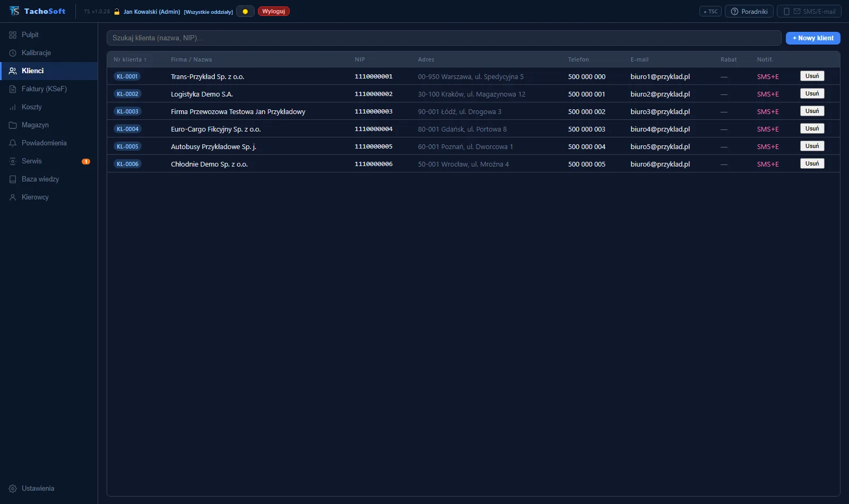Click the Baza wiedzy book icon
Screen dimensions: 849x504
(x=13, y=179)
